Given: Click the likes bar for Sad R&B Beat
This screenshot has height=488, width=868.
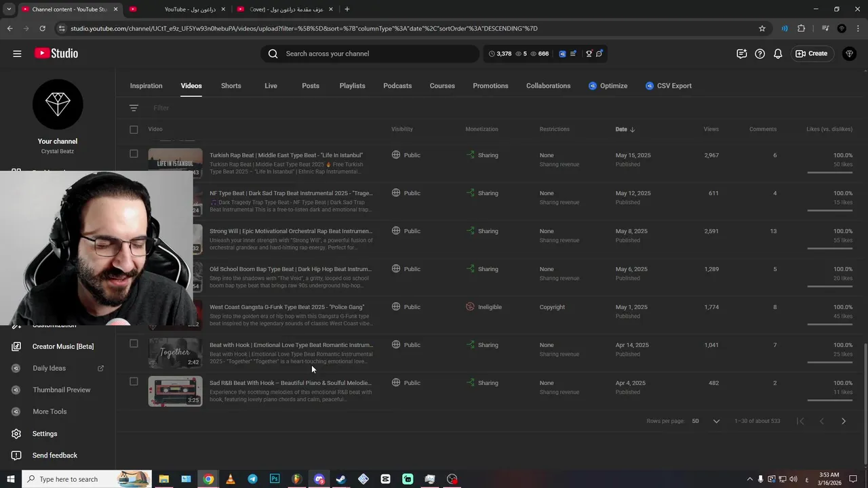Looking at the screenshot, I should click(x=830, y=401).
